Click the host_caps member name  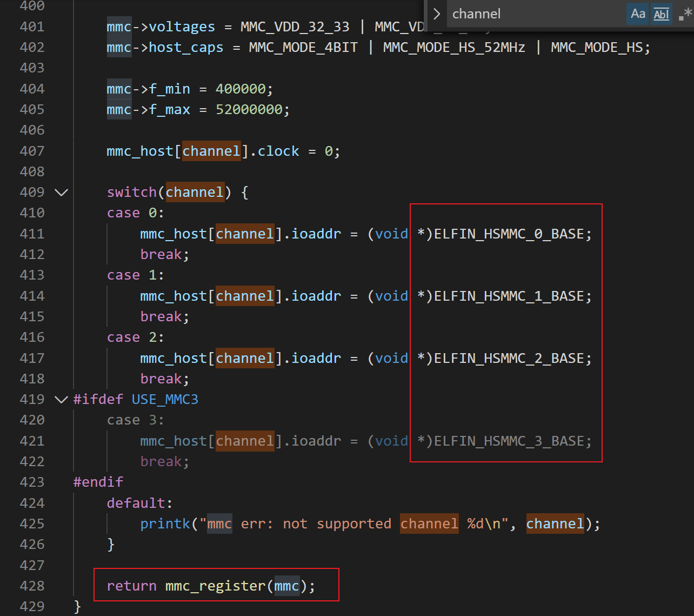coord(186,48)
